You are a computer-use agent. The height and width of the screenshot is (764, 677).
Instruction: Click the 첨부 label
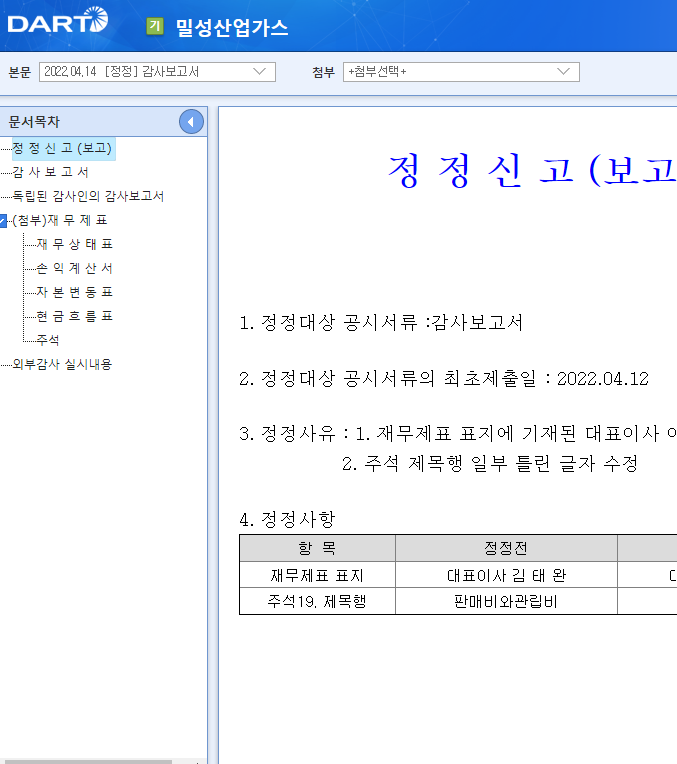(324, 72)
